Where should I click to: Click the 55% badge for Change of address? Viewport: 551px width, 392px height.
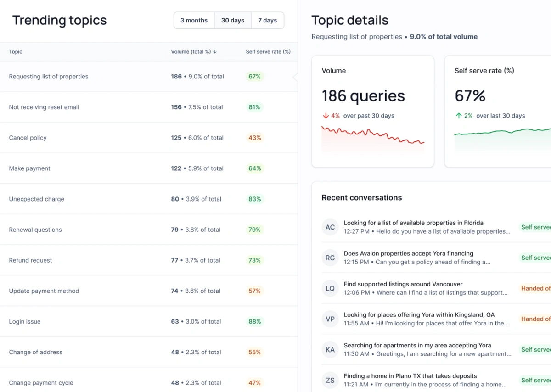[254, 352]
